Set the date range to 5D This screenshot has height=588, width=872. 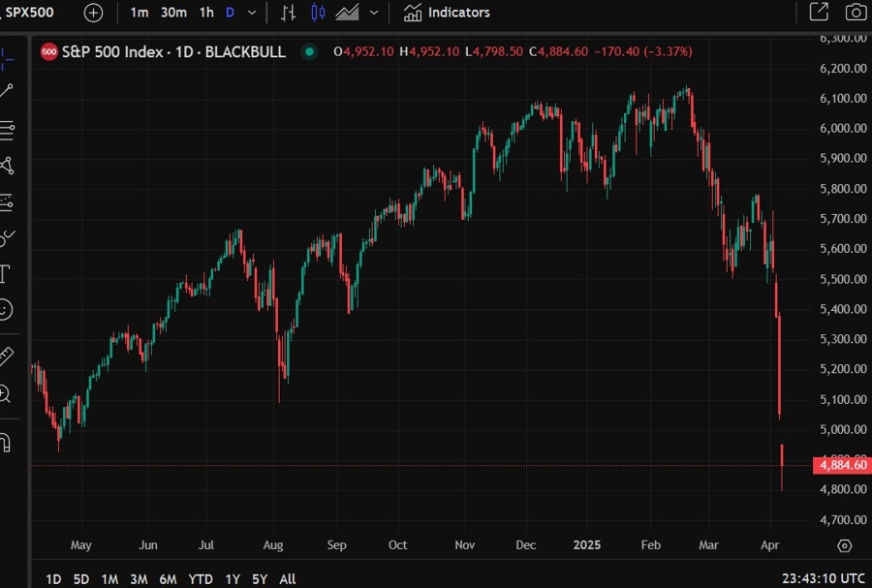[x=81, y=579]
